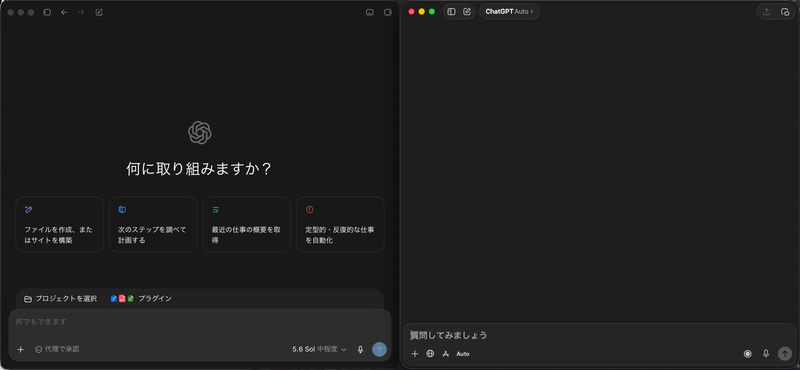The height and width of the screenshot is (370, 800).
Task: Open the right side panel icon in left window
Action: coord(388,12)
